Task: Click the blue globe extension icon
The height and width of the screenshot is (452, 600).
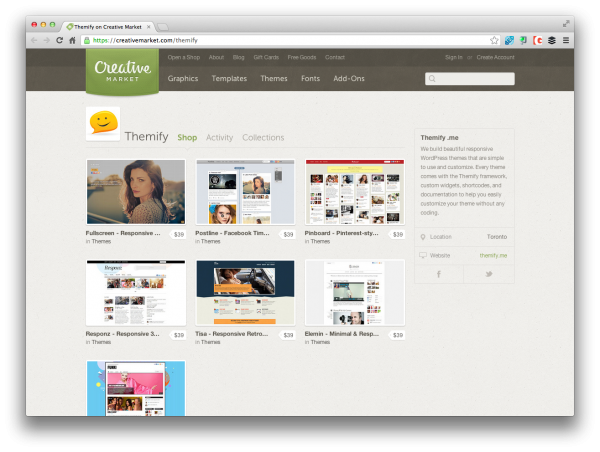Action: click(x=509, y=40)
